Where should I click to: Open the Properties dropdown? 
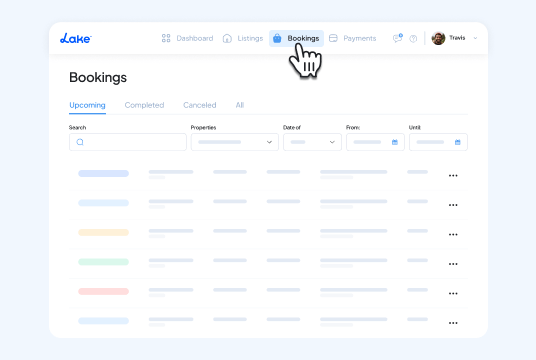[234, 142]
